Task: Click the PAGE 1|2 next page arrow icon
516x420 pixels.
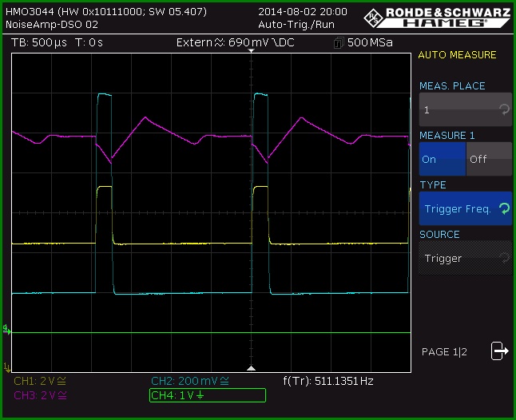Action: [500, 351]
